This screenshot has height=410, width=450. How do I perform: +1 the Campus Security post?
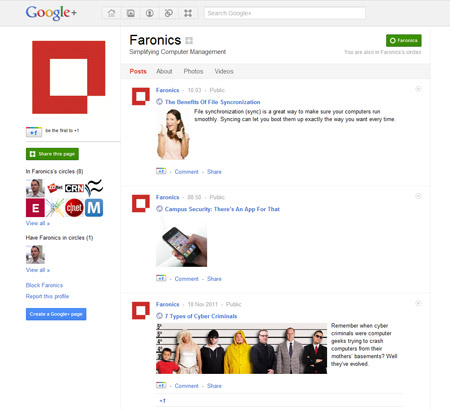(161, 278)
